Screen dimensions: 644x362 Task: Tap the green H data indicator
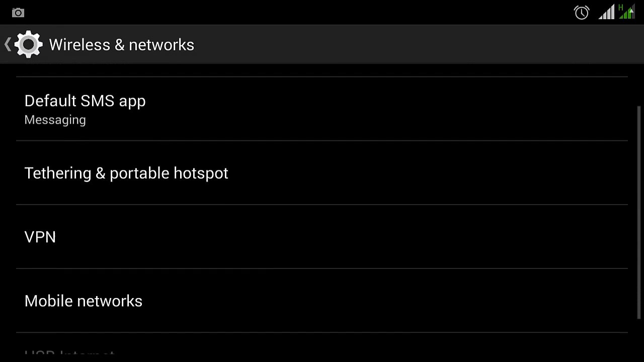click(621, 7)
